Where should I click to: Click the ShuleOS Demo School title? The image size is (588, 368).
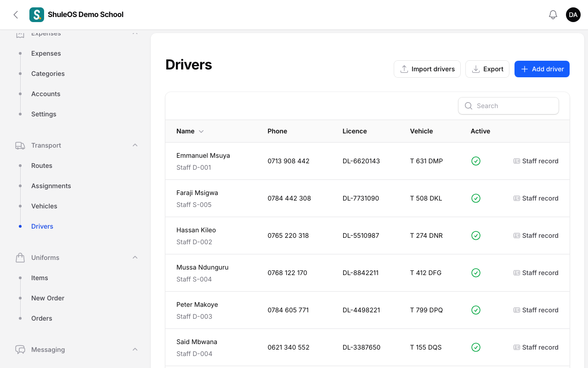(86, 15)
